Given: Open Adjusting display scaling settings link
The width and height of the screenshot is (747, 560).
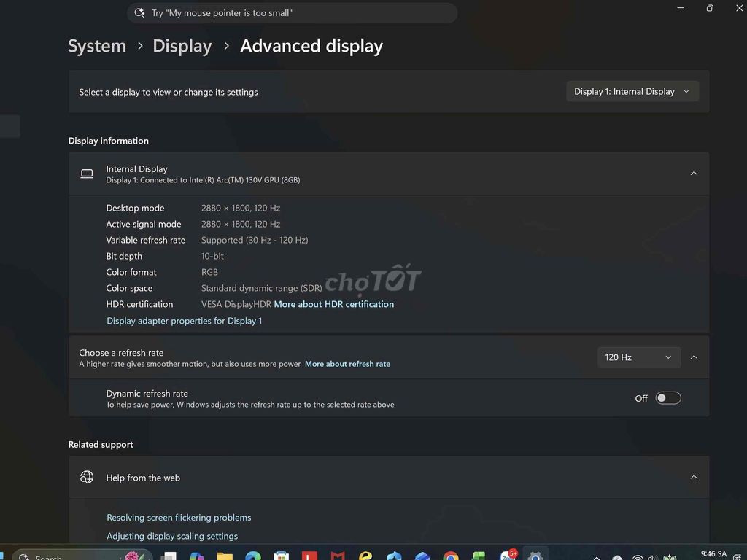Looking at the screenshot, I should pos(172,536).
